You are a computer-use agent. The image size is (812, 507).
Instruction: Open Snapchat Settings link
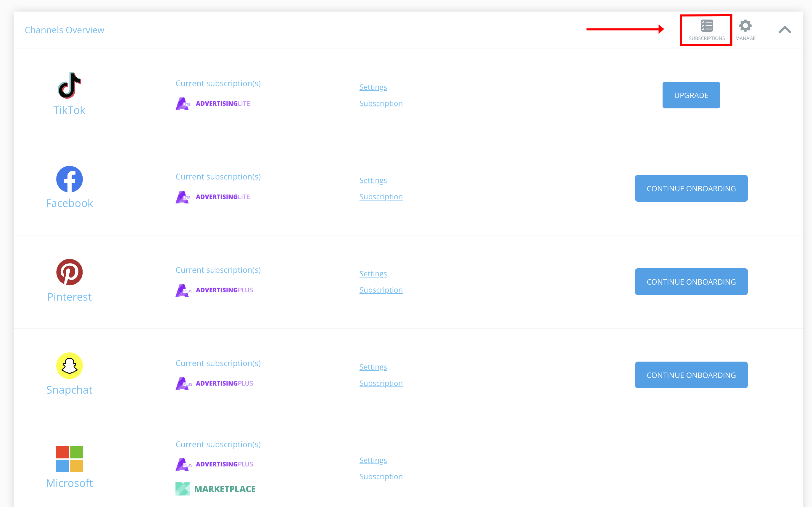pyautogui.click(x=373, y=367)
